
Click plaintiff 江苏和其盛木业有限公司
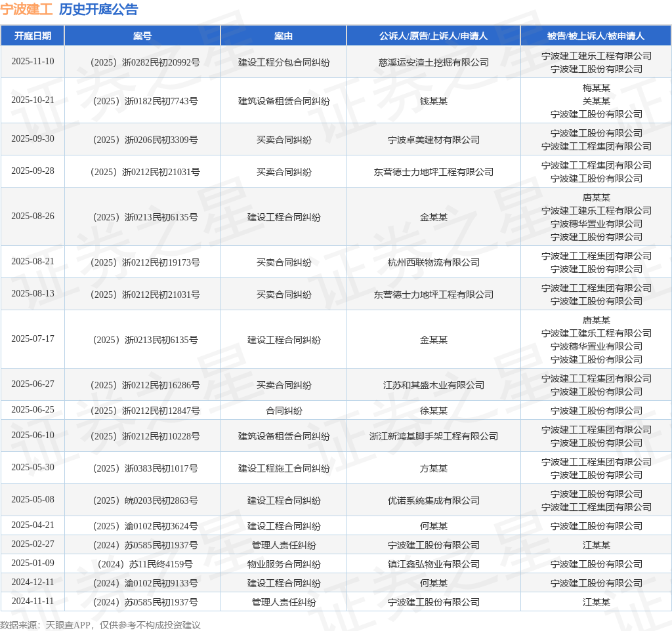[434, 385]
